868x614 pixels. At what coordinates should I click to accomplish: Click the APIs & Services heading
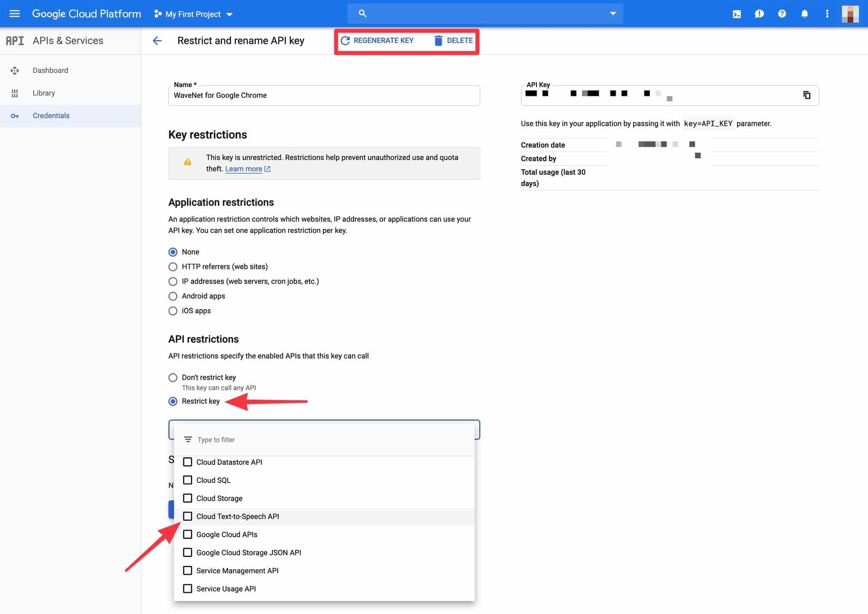coord(68,40)
